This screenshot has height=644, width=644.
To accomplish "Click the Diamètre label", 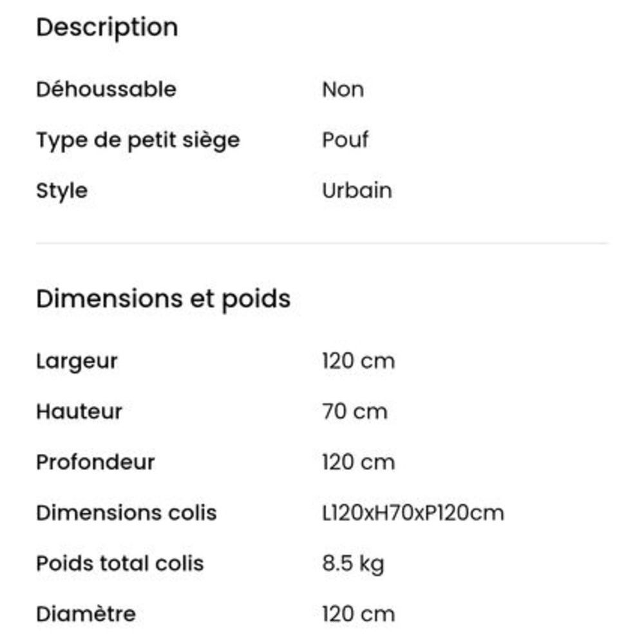I will click(86, 614).
